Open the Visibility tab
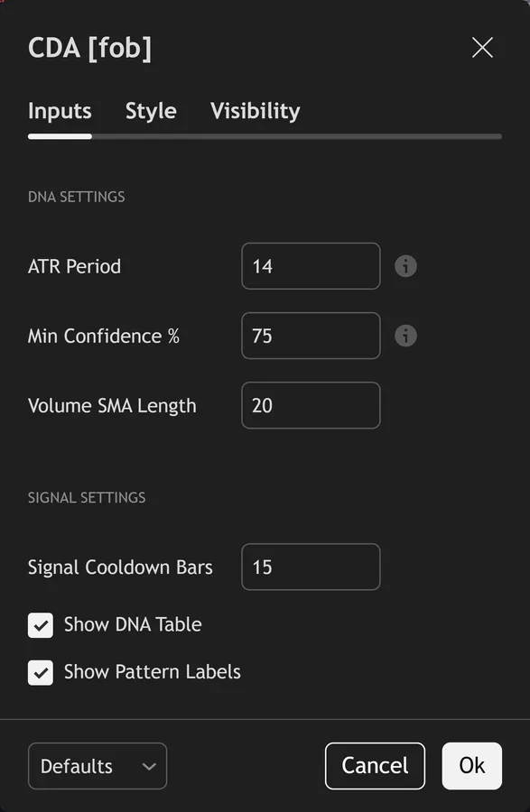530x812 pixels. point(255,111)
